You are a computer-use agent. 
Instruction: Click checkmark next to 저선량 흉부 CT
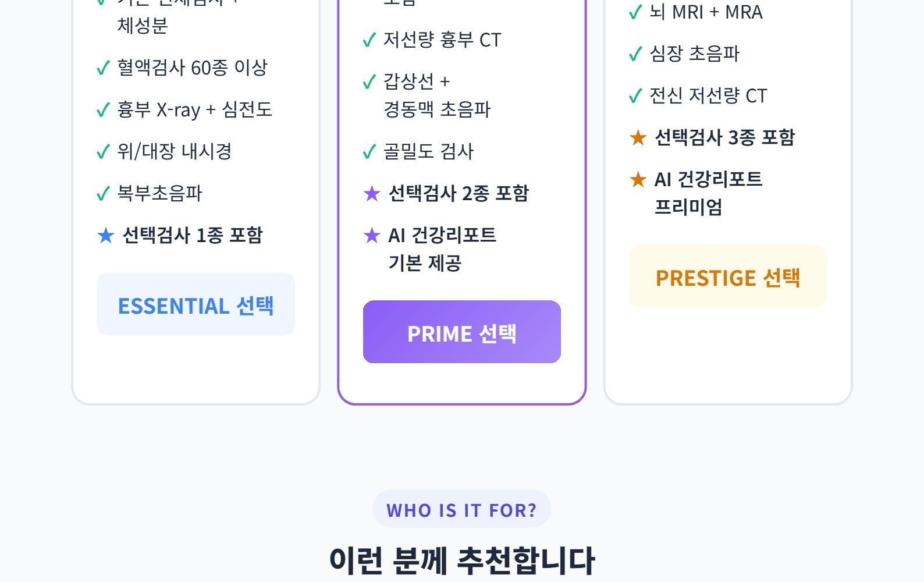pyautogui.click(x=369, y=40)
